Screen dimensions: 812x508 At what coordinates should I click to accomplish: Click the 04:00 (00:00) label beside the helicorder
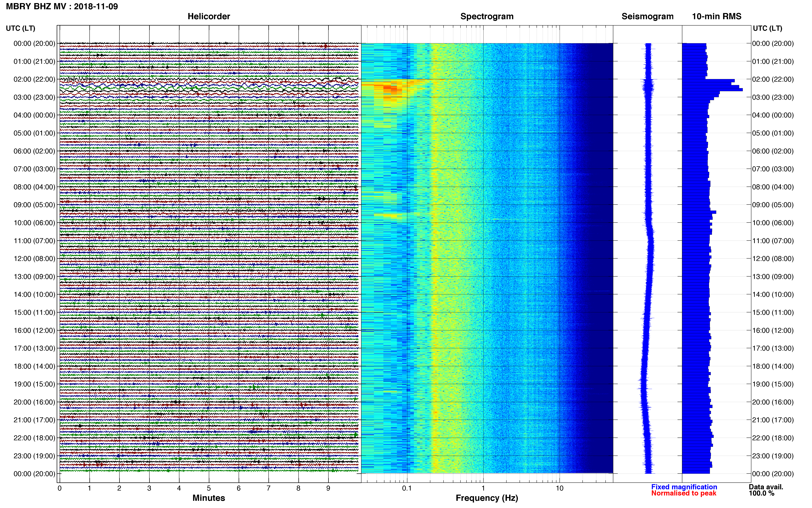coord(34,115)
